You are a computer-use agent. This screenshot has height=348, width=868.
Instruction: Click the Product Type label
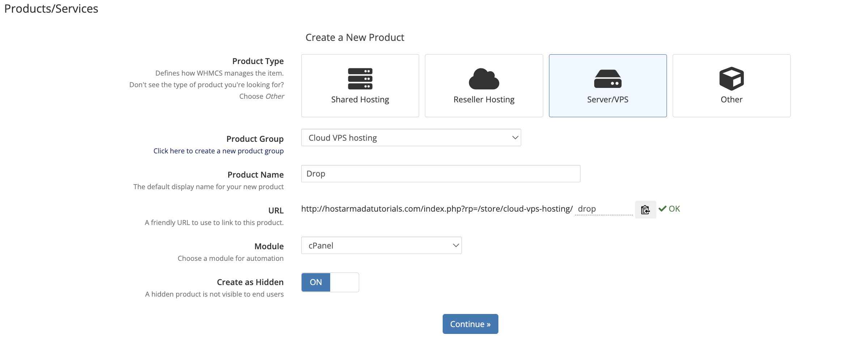(258, 61)
